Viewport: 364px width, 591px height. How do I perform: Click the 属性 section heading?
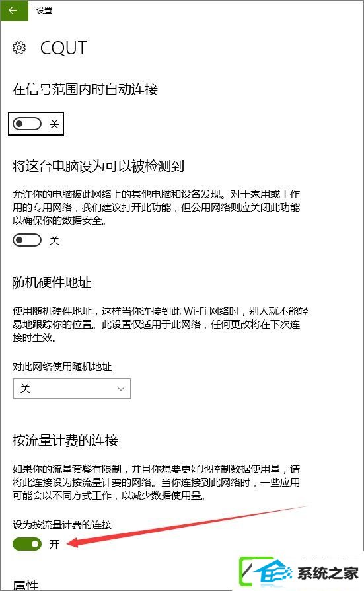(25, 584)
